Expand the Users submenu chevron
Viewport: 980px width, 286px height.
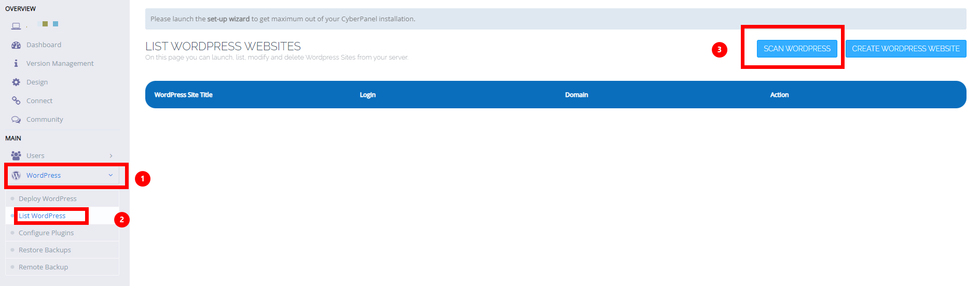pos(111,155)
